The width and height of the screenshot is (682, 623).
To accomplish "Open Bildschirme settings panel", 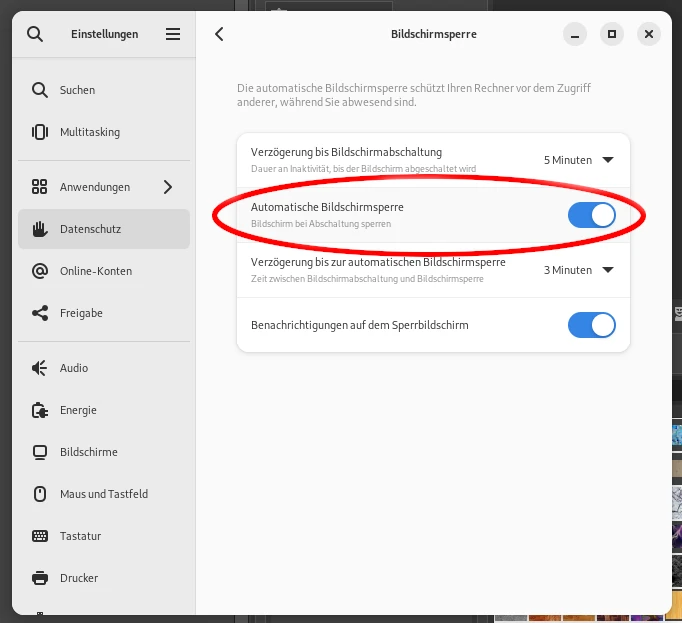I will point(104,452).
